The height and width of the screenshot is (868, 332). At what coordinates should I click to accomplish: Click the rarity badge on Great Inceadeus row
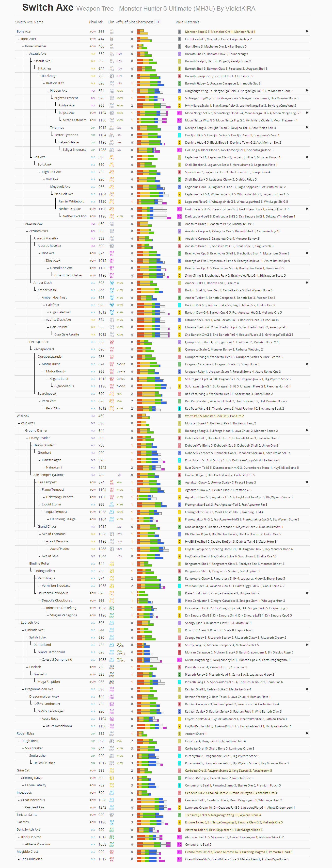tap(179, 800)
